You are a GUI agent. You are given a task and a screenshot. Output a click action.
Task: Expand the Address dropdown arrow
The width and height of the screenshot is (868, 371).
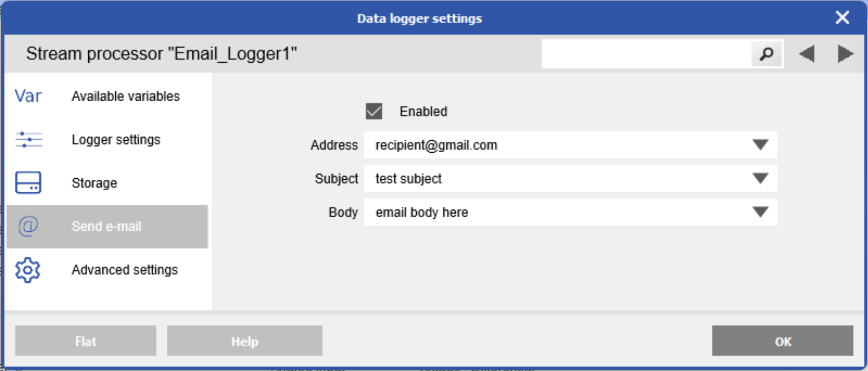point(760,145)
